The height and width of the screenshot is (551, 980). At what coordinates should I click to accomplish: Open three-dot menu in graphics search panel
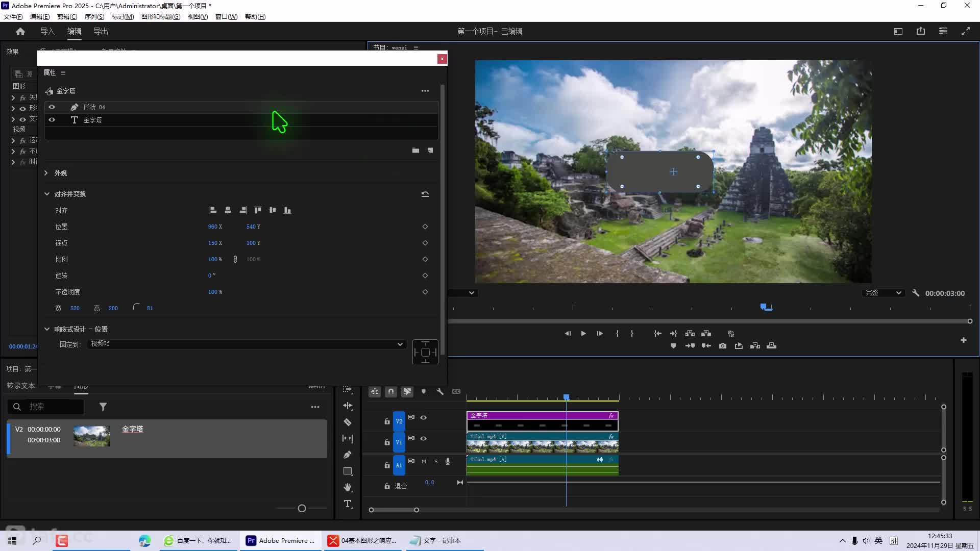(315, 407)
